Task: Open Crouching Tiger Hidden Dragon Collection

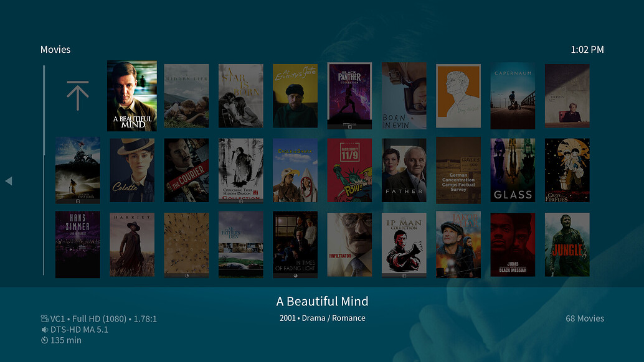Action: 240,170
